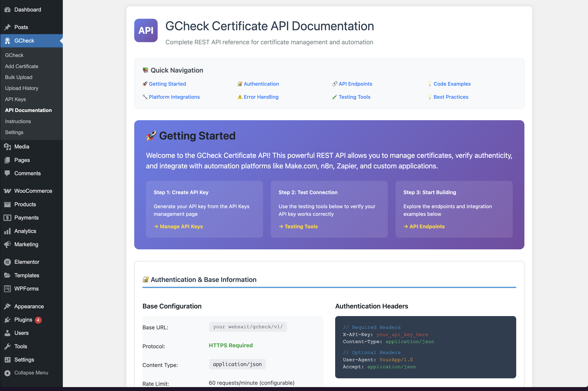
Task: Open WooCommerce from its sidebar icon
Action: point(7,191)
